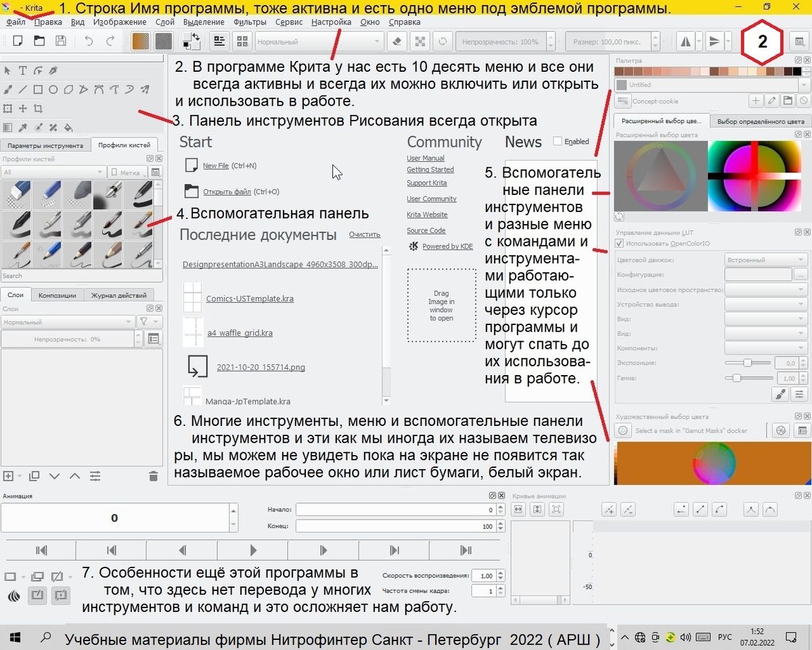This screenshot has width=812, height=650.
Task: Select the Transform tool
Action: (7, 108)
